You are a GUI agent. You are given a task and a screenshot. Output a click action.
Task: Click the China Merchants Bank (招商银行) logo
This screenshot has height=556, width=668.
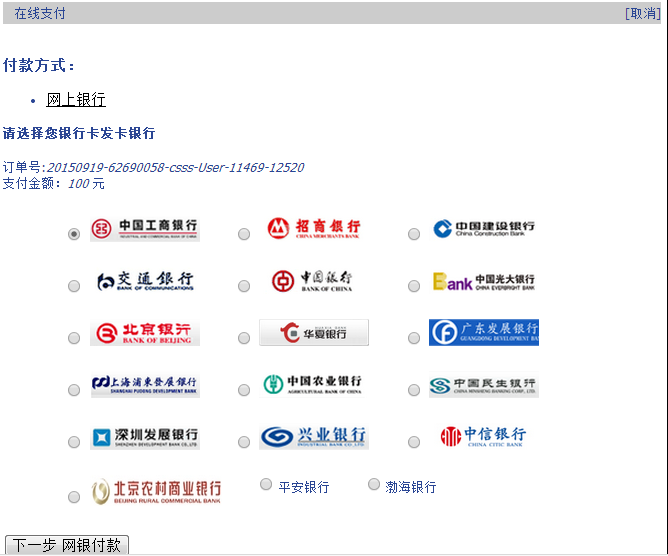point(314,229)
